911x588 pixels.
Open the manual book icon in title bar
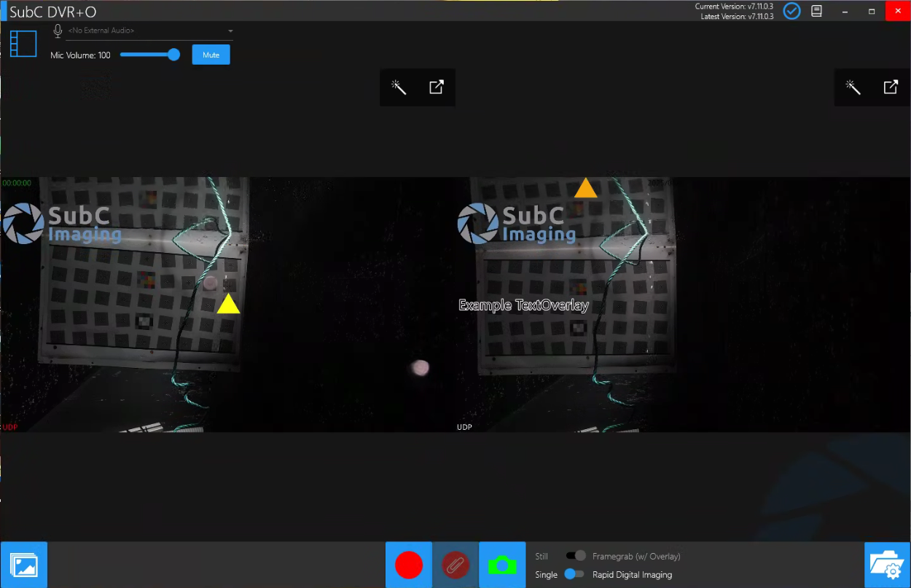coord(817,11)
